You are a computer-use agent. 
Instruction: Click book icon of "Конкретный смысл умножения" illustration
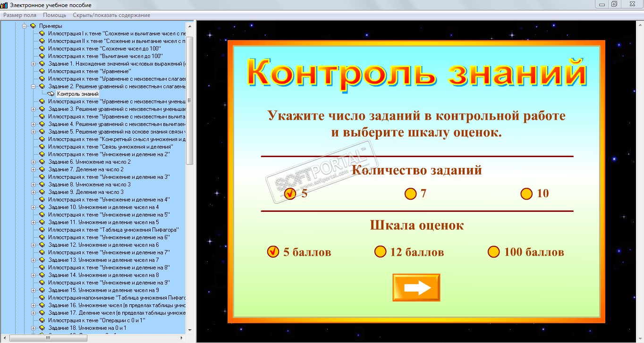tap(42, 139)
